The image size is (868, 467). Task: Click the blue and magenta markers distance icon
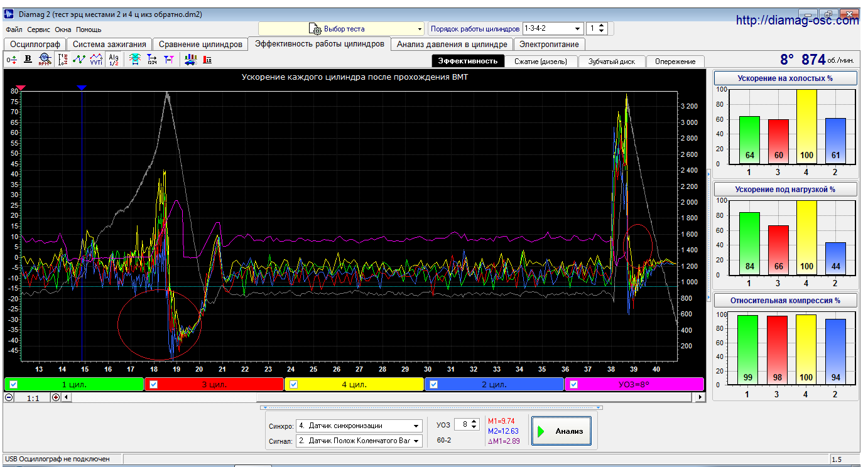click(168, 60)
